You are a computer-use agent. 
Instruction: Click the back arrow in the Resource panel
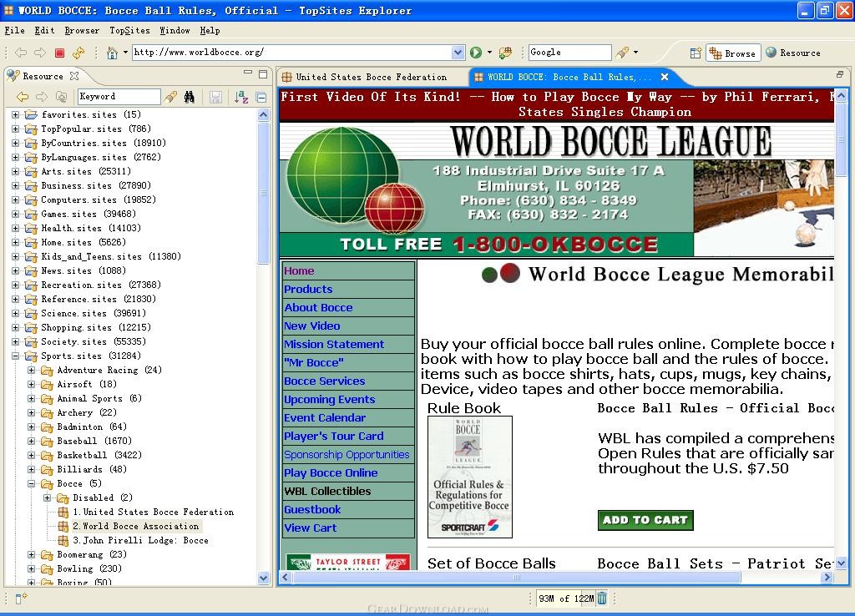[23, 97]
